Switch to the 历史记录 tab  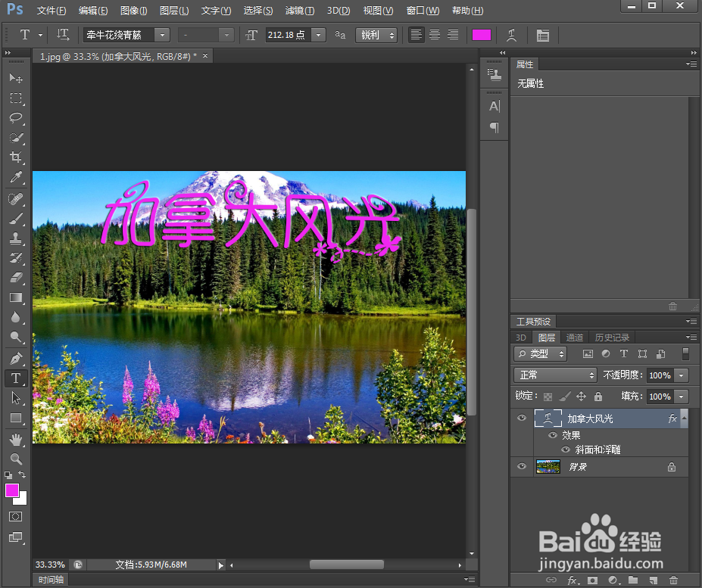coord(612,338)
